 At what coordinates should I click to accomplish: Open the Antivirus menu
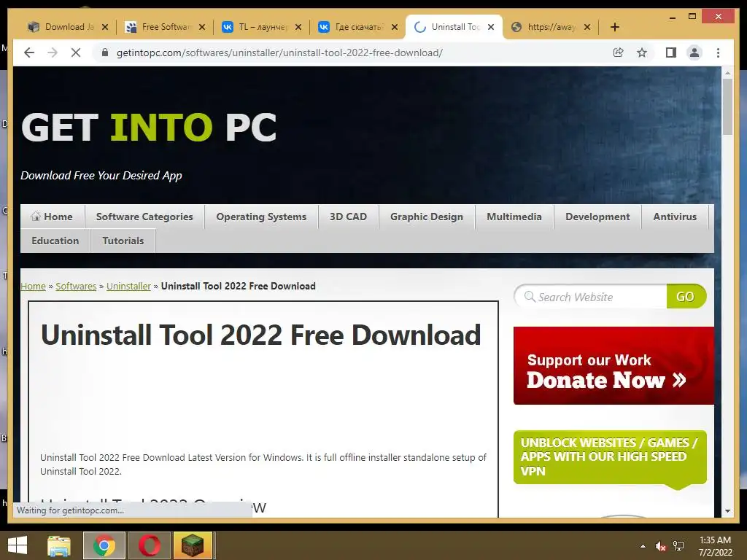(x=675, y=217)
